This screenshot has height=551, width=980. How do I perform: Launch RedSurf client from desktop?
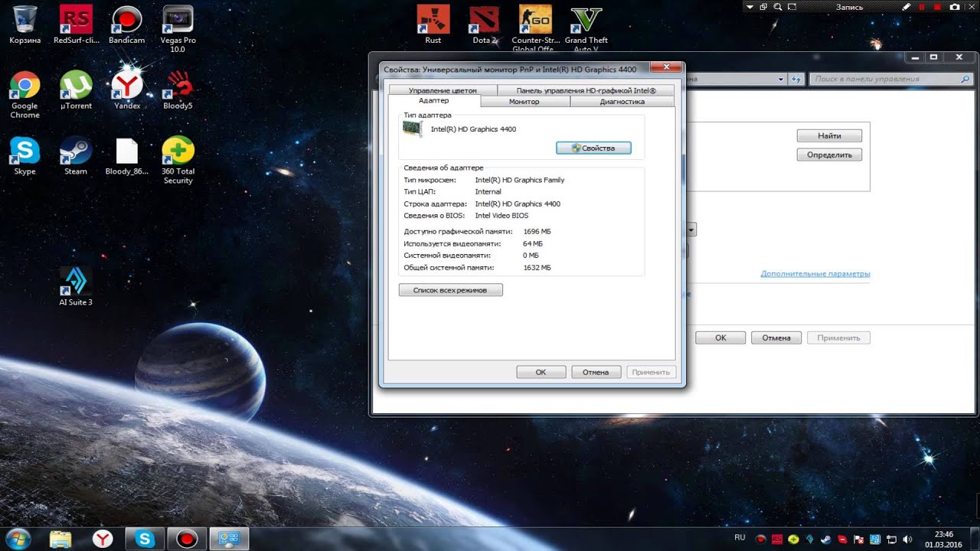pos(76,24)
